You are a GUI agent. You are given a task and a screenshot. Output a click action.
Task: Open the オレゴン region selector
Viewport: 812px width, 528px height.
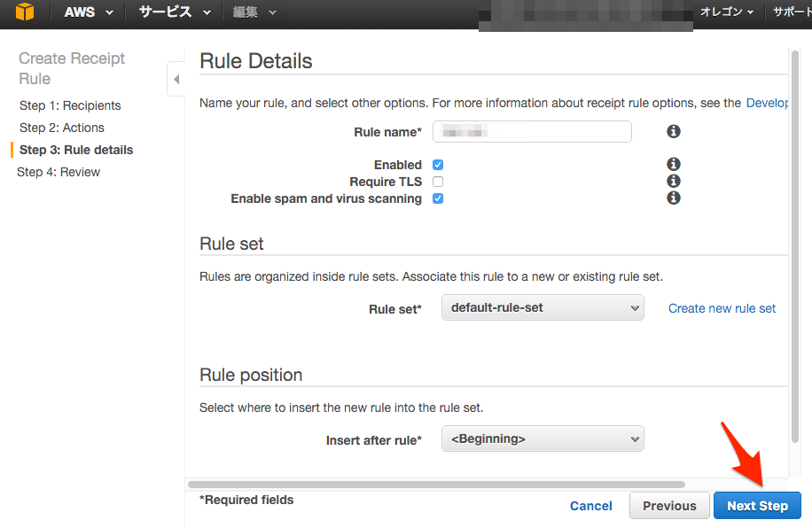tap(727, 12)
